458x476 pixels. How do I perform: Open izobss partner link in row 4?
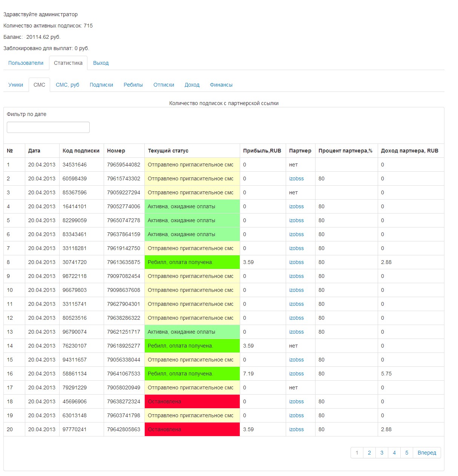296,206
